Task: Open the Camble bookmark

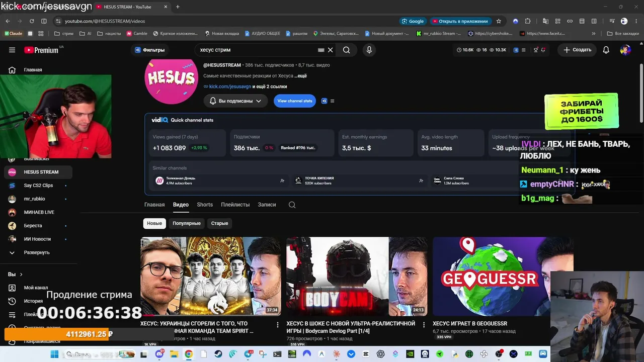Action: point(137,34)
